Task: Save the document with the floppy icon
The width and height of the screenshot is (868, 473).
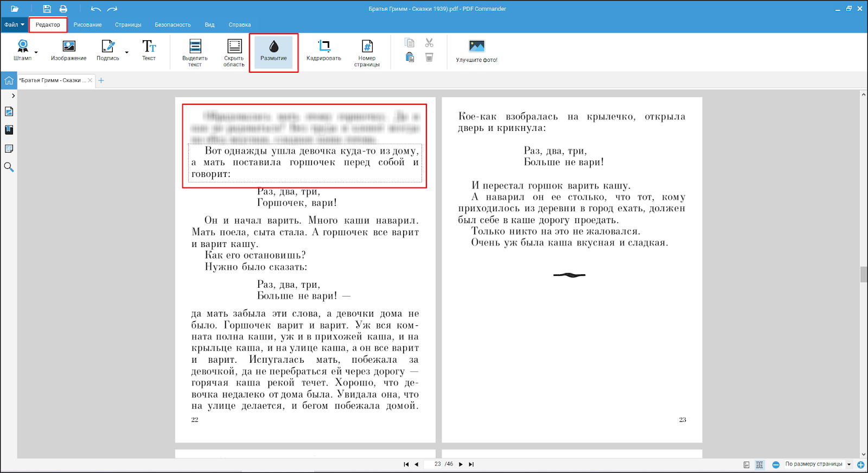Action: click(x=47, y=9)
